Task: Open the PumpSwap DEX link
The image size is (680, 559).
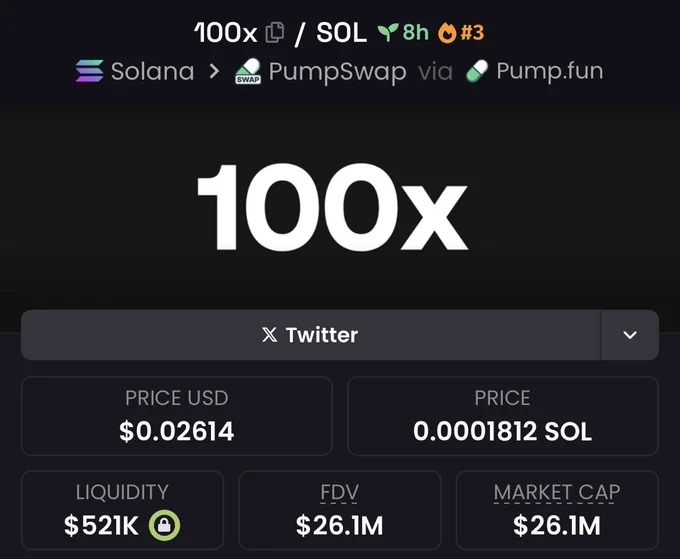Action: pos(321,72)
